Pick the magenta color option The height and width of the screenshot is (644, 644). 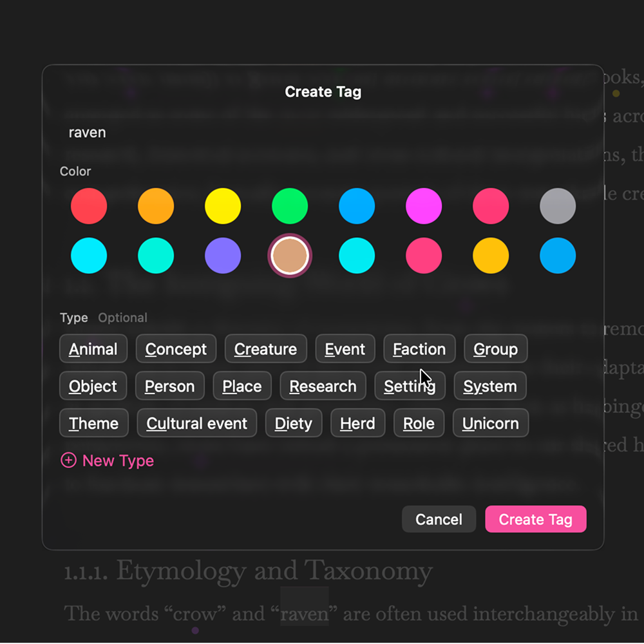[x=424, y=206]
